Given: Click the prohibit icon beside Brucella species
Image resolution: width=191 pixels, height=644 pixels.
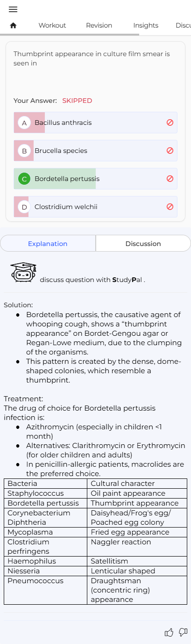Looking at the screenshot, I should coord(170,151).
